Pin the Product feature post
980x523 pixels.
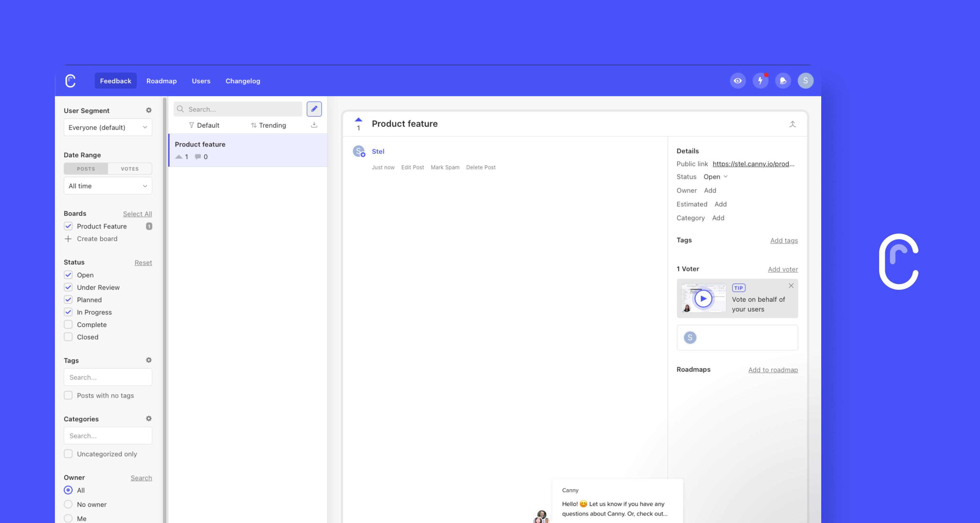click(793, 124)
